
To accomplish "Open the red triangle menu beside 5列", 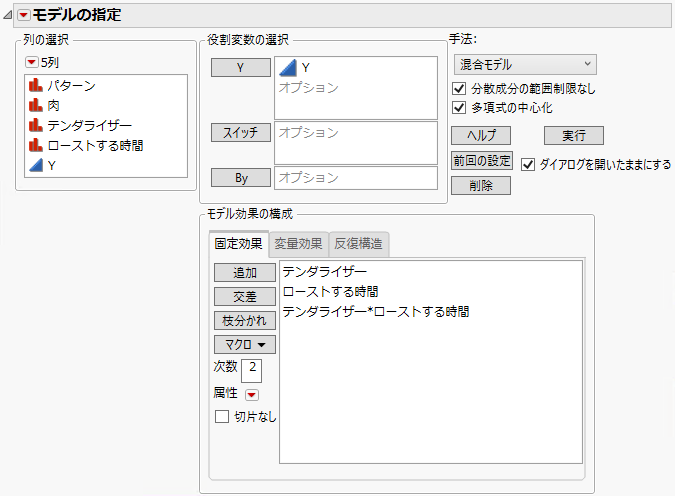I will tap(32, 63).
